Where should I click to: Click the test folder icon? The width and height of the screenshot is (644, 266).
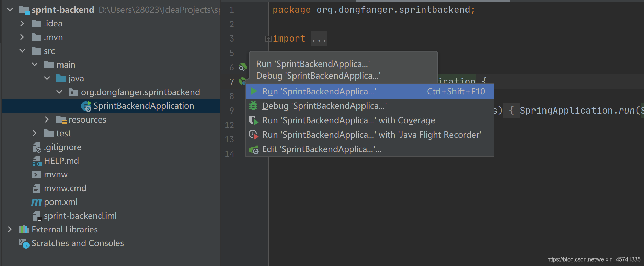[x=49, y=133]
